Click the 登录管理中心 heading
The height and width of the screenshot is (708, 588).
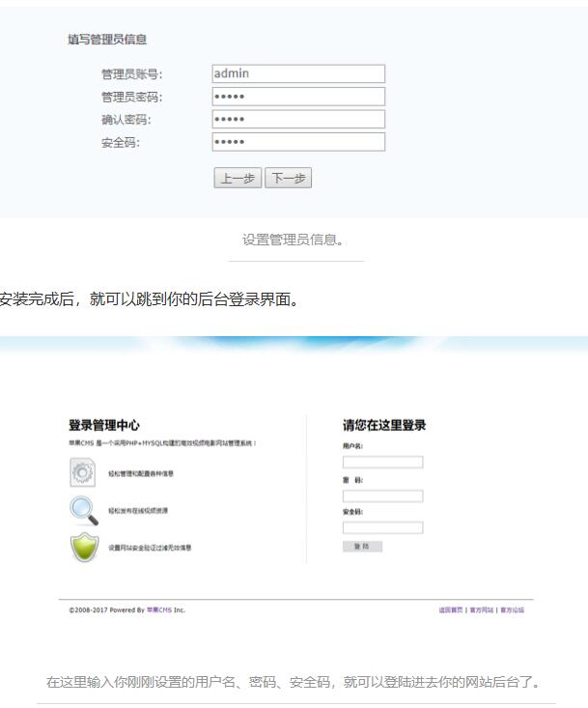(104, 425)
